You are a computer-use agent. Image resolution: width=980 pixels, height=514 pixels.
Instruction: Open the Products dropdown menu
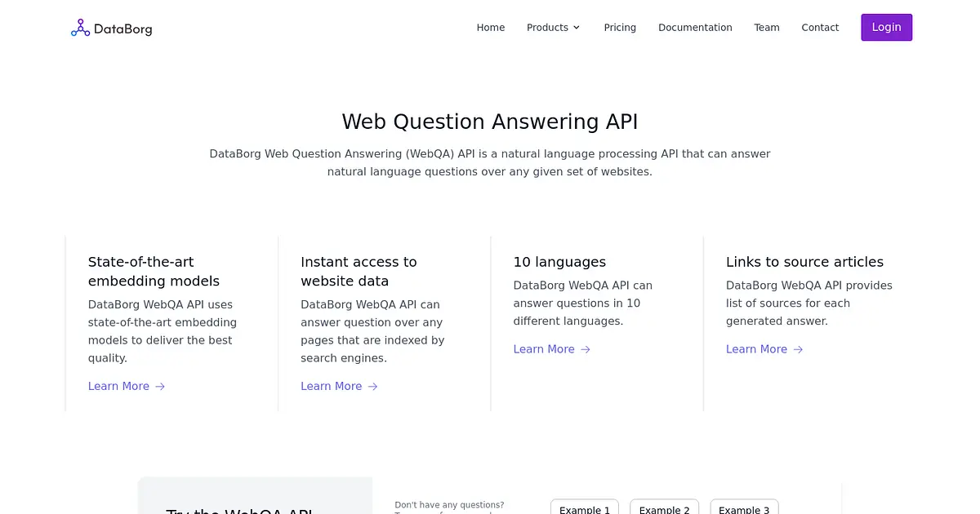pos(553,28)
